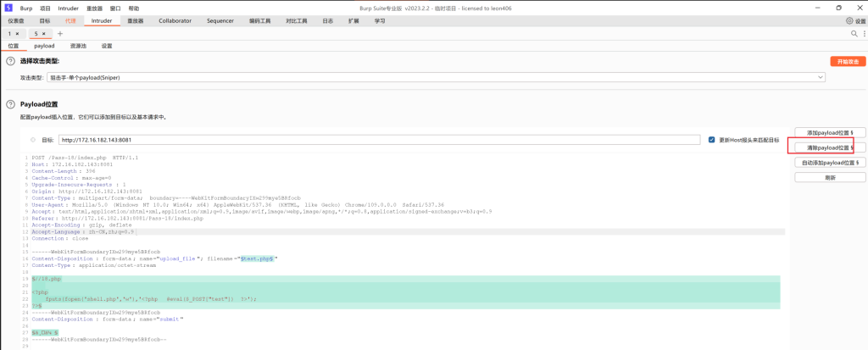Click the §//18.php payload line
Screen dimensions: 868x350
point(47,279)
